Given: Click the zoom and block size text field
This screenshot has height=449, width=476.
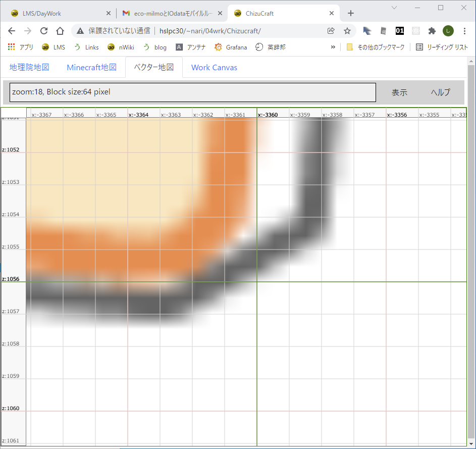Looking at the screenshot, I should coord(193,92).
